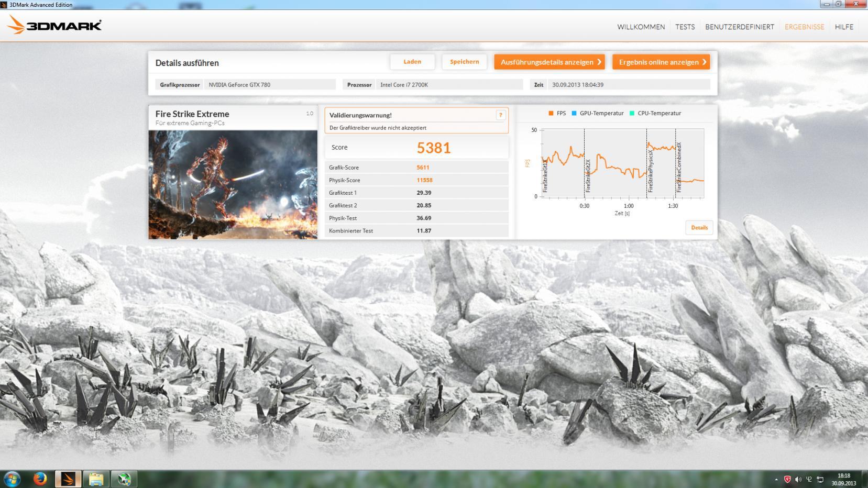
Task: Click the 'Intel Core i7 2700K' field
Action: [x=449, y=84]
